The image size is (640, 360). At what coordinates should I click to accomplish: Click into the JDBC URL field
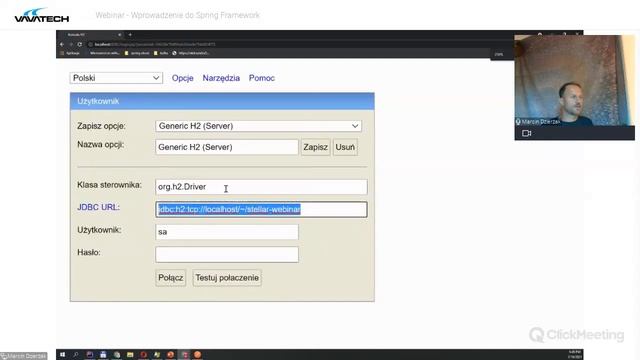(x=261, y=209)
